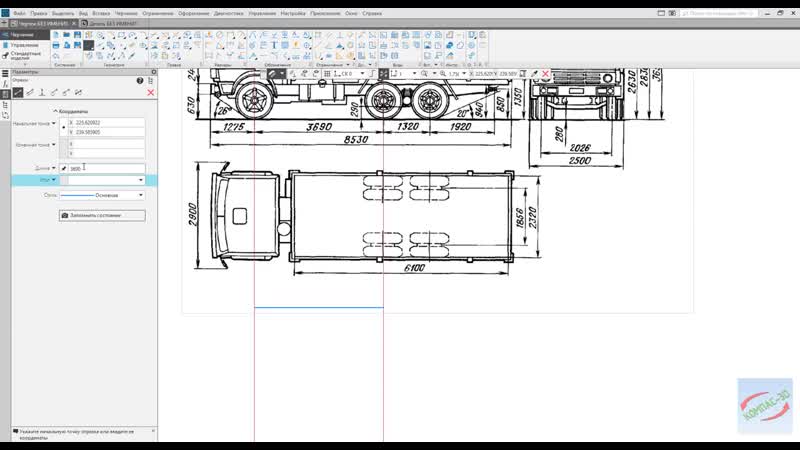
Task: Click into the Длина input field
Action: [105, 168]
